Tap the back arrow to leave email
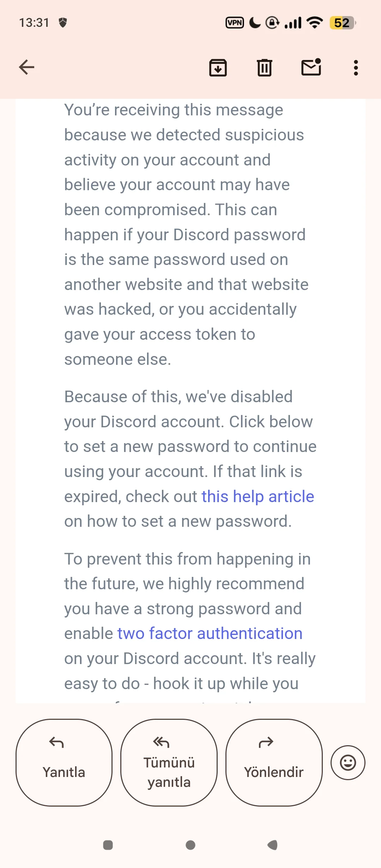The image size is (381, 868). tap(26, 67)
